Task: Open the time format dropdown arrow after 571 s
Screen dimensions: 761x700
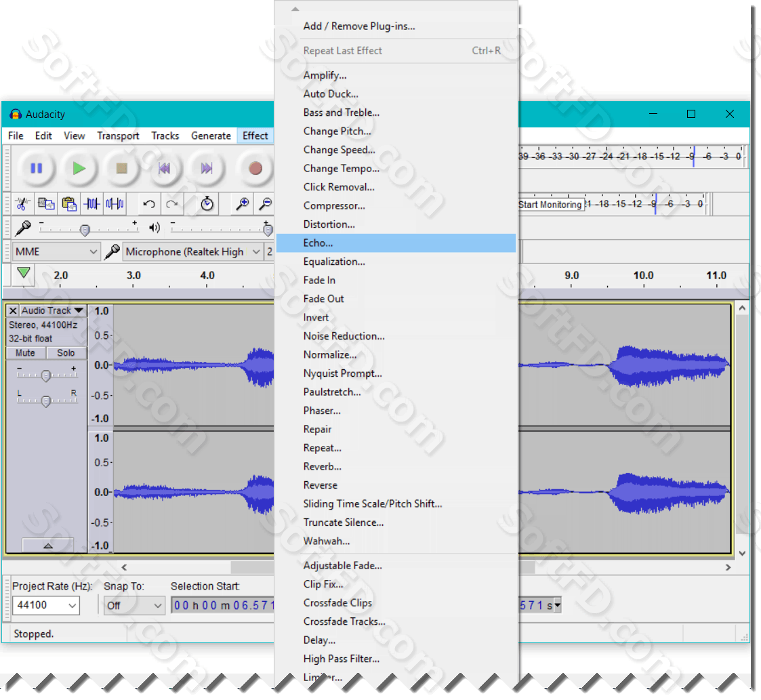Action: 558,605
